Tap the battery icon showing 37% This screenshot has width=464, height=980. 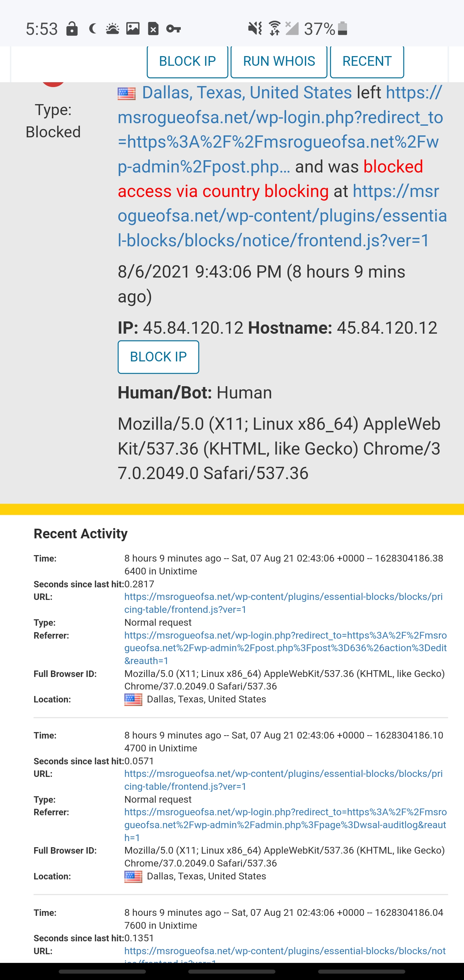(x=342, y=29)
